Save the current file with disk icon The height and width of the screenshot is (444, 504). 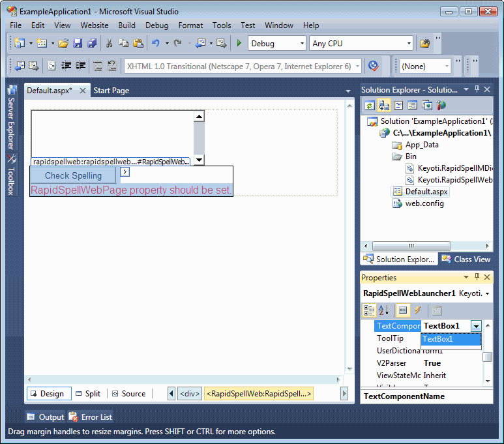click(78, 43)
